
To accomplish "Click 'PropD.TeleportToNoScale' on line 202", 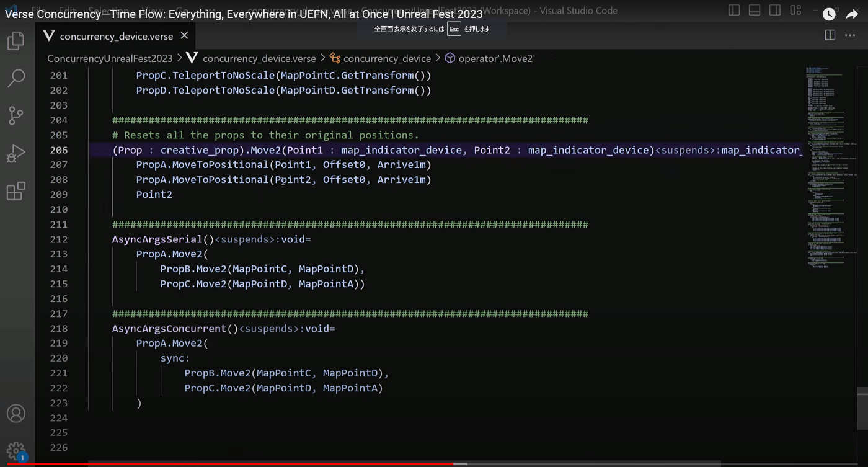I will (206, 91).
